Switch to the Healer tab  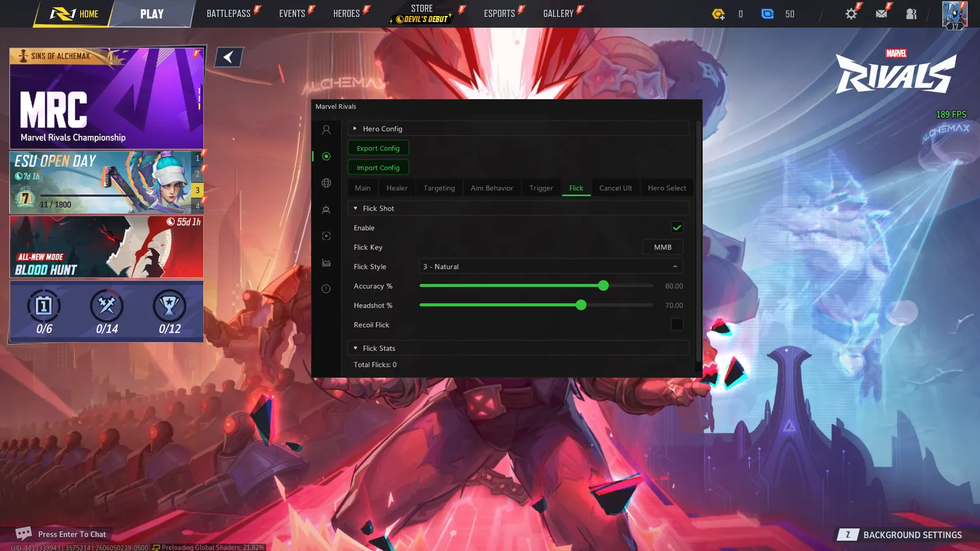(x=397, y=188)
